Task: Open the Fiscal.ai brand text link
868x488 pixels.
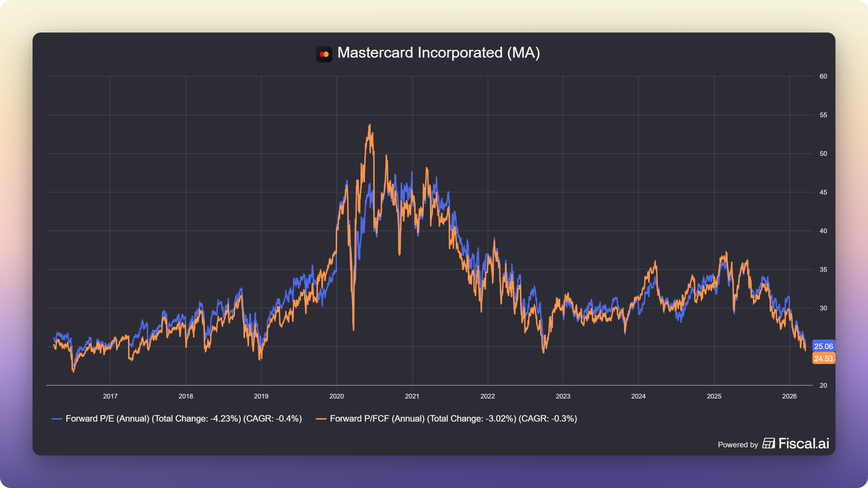Action: (x=804, y=443)
